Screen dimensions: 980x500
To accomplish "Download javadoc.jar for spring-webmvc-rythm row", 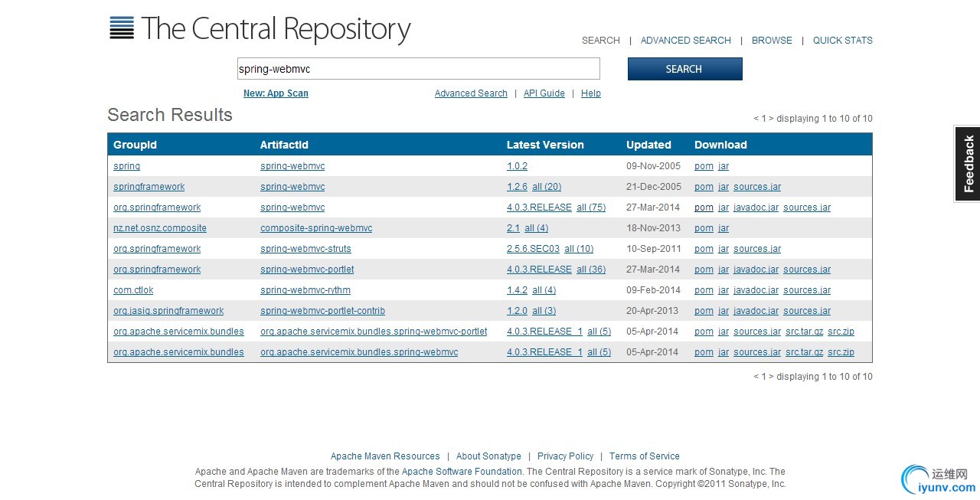I will pyautogui.click(x=756, y=290).
